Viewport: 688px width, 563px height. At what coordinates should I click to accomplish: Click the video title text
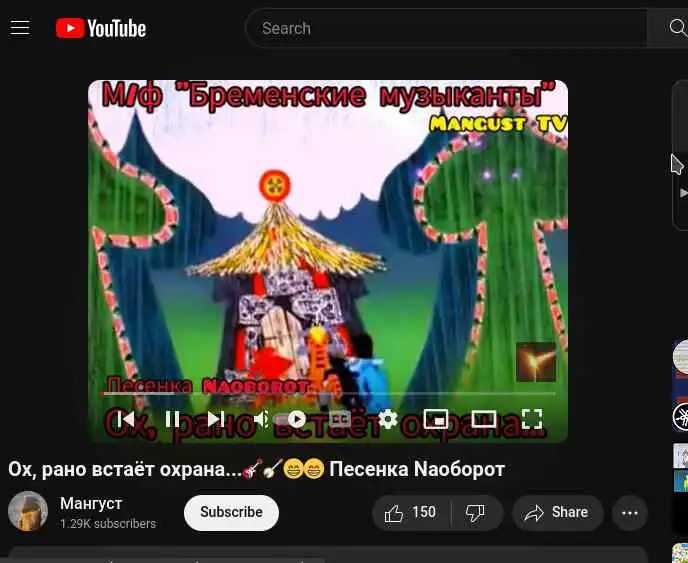pyautogui.click(x=257, y=470)
